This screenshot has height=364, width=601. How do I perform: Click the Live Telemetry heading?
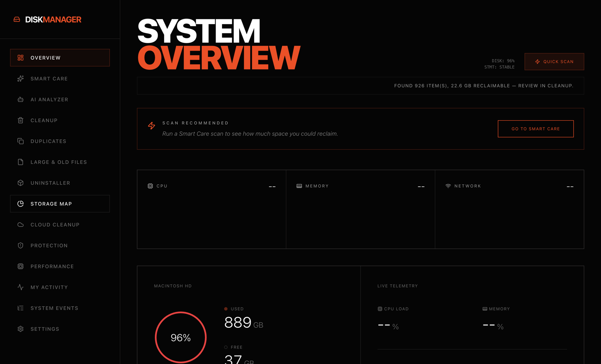point(397,286)
